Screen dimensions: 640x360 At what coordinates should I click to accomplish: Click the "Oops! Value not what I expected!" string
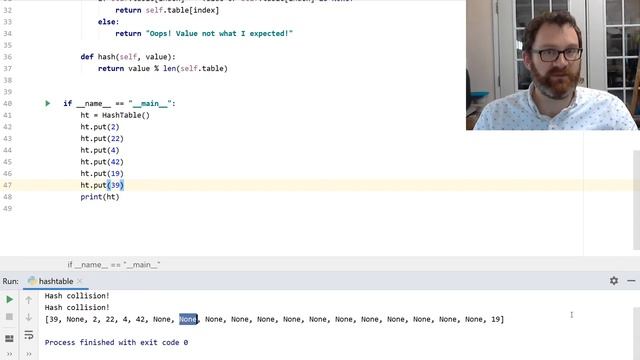(219, 34)
